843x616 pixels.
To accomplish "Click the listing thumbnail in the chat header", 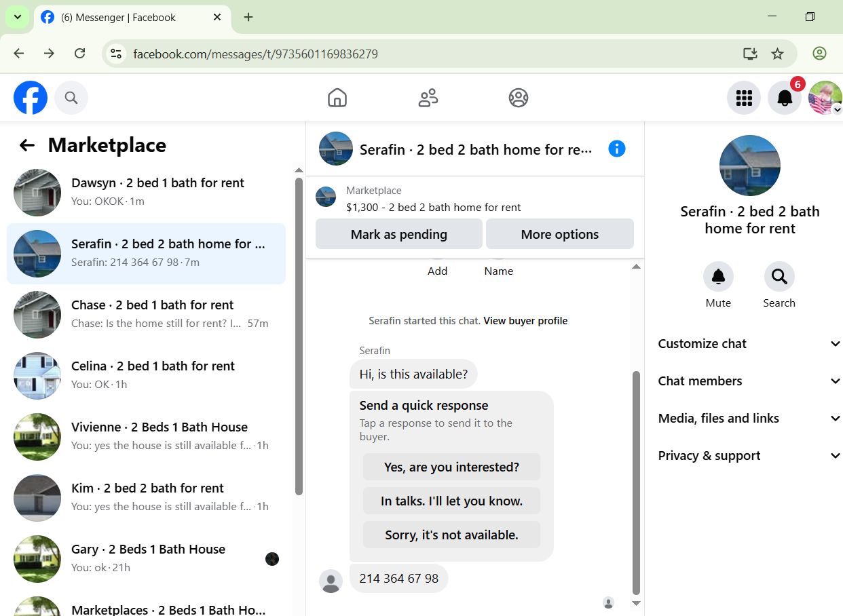I will pyautogui.click(x=336, y=149).
